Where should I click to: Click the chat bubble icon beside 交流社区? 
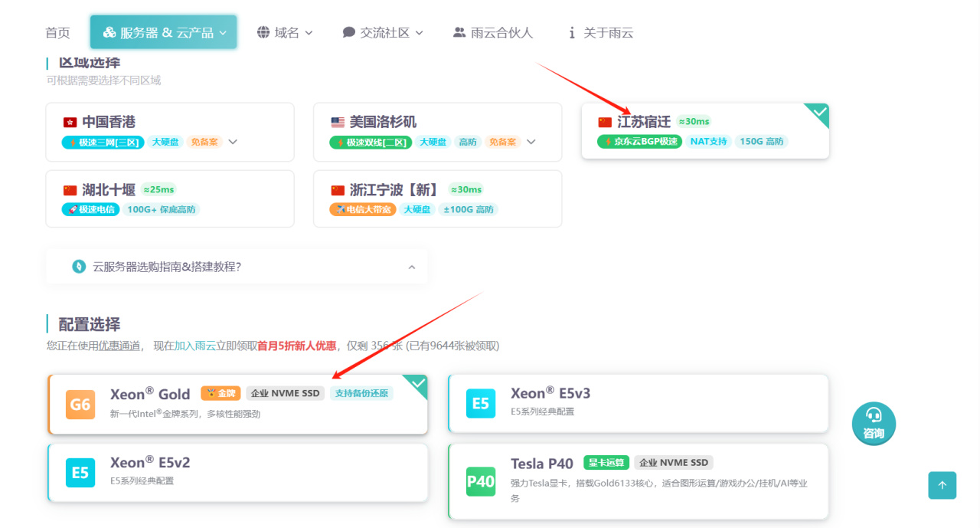click(349, 32)
